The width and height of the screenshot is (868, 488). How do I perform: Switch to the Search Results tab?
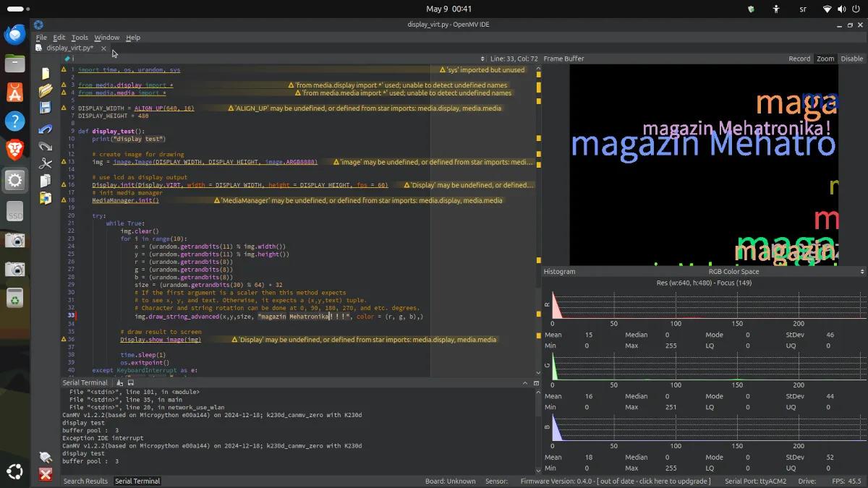(85, 481)
